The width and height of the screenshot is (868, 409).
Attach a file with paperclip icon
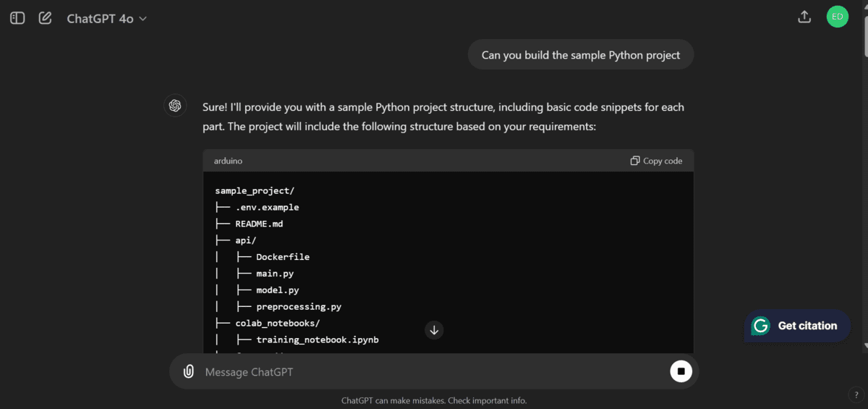point(188,371)
